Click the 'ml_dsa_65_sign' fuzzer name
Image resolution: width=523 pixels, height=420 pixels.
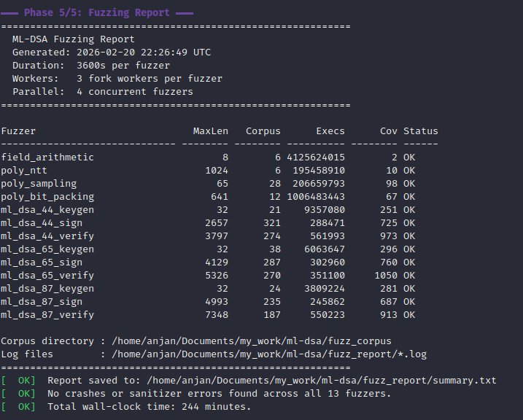[42, 262]
